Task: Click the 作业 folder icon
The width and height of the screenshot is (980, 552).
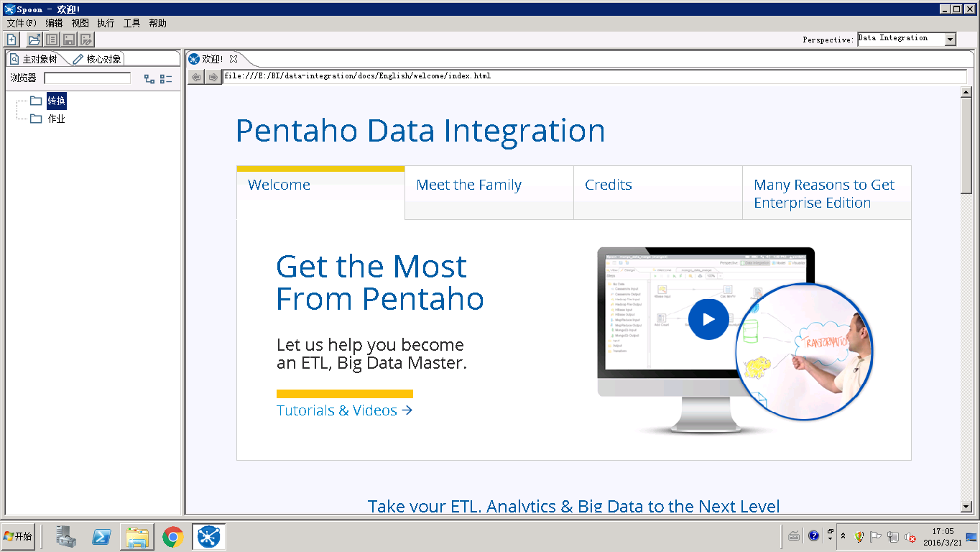Action: point(36,119)
